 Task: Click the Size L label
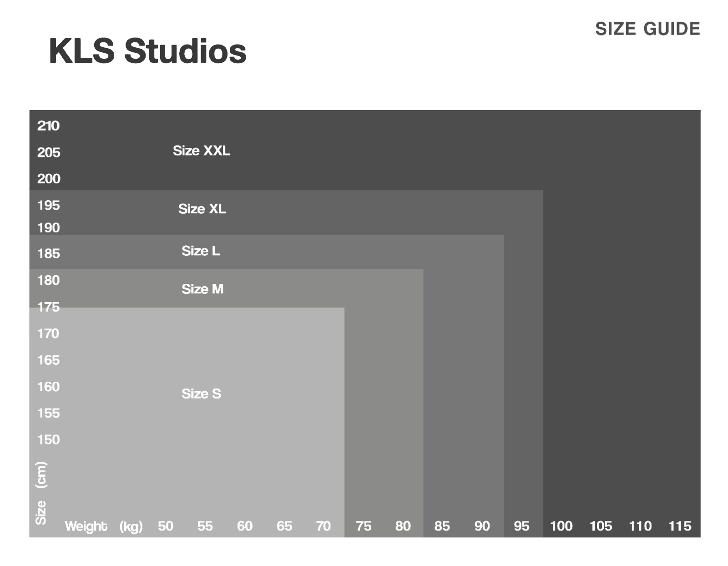coord(201,251)
